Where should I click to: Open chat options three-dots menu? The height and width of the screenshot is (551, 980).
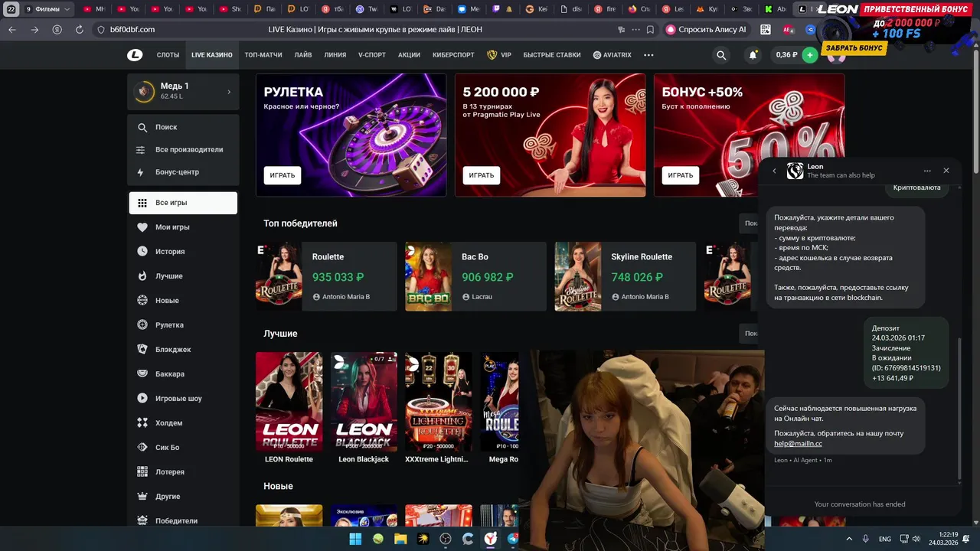click(927, 171)
